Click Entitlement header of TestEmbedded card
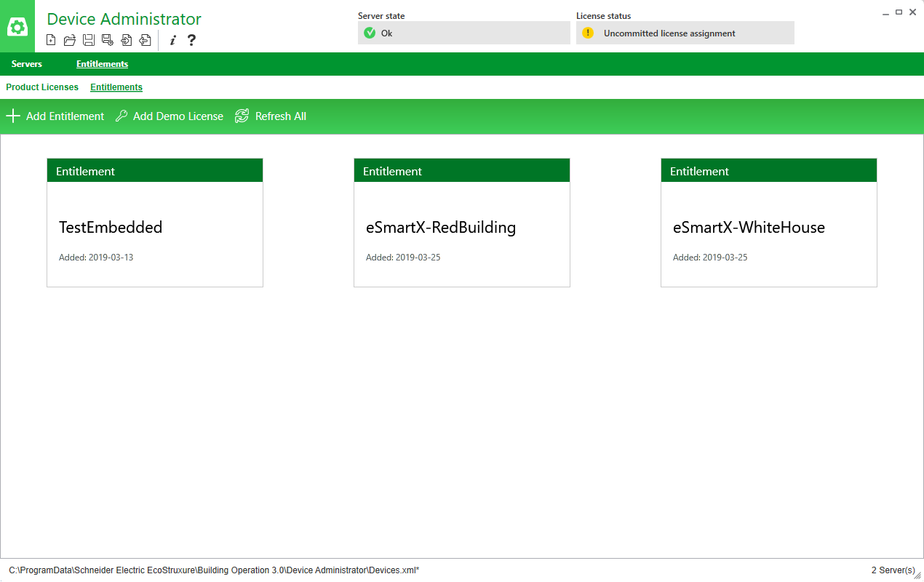The width and height of the screenshot is (924, 582). click(155, 171)
